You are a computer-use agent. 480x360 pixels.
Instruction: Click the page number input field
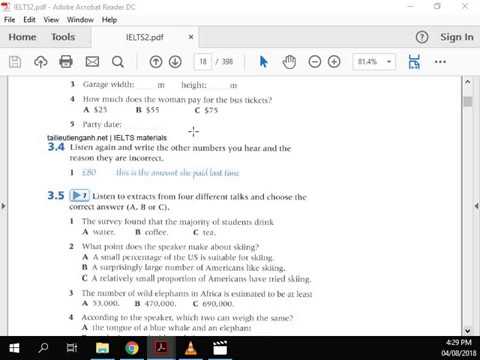(203, 62)
